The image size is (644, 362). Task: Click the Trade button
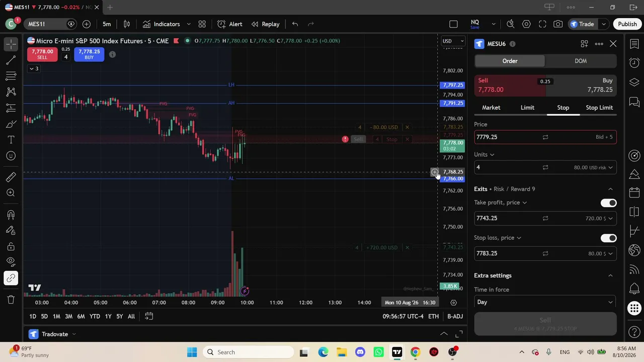[x=582, y=24]
